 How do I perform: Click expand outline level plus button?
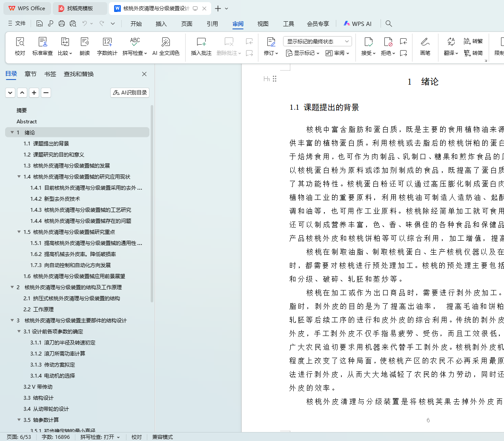(34, 93)
